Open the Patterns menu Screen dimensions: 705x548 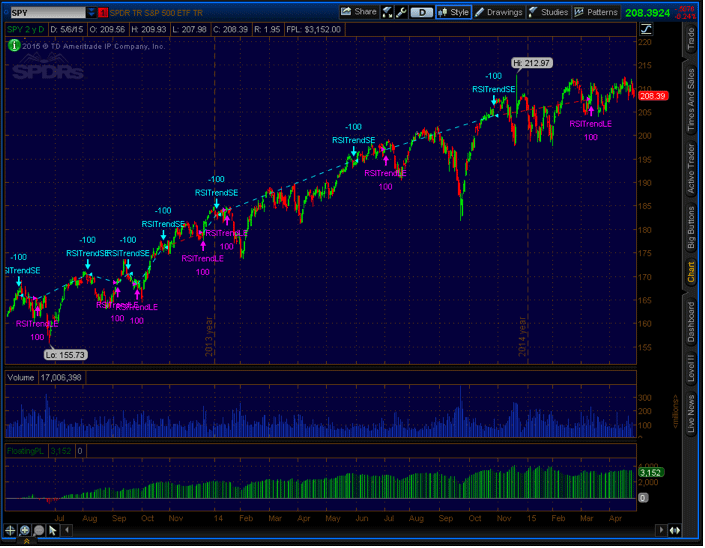[x=596, y=13]
